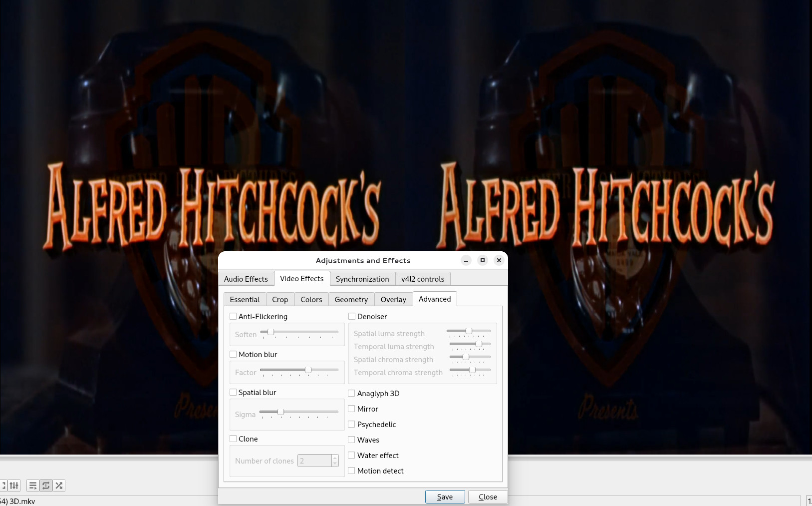
Task: Select the Advanced sub-tab
Action: pos(435,299)
